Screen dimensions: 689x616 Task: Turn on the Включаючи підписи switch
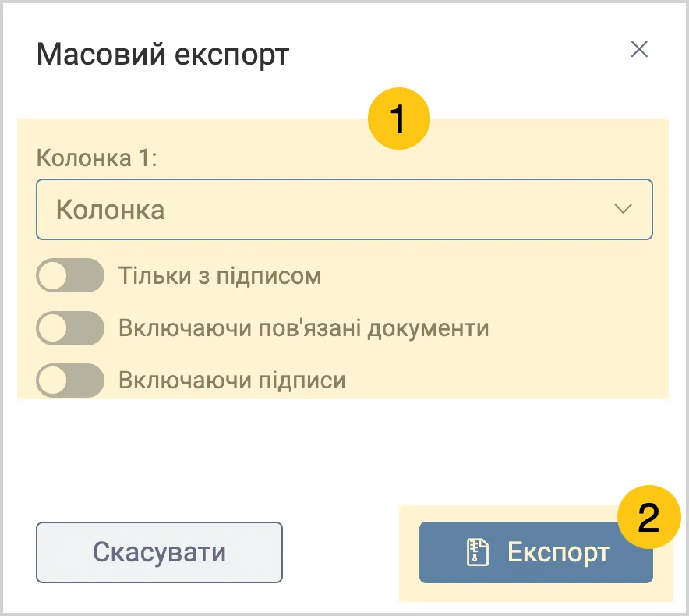(x=70, y=381)
